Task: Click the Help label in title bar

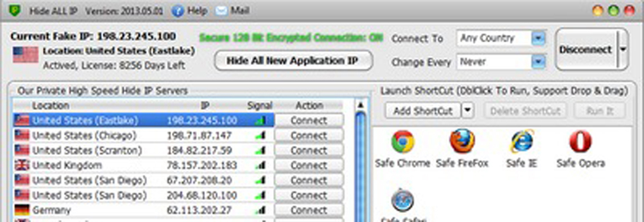Action: pos(197,11)
